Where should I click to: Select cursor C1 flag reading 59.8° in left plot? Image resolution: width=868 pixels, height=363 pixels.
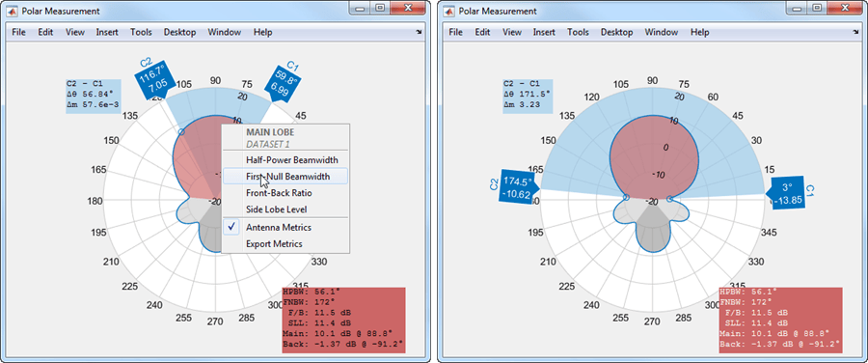coord(284,84)
